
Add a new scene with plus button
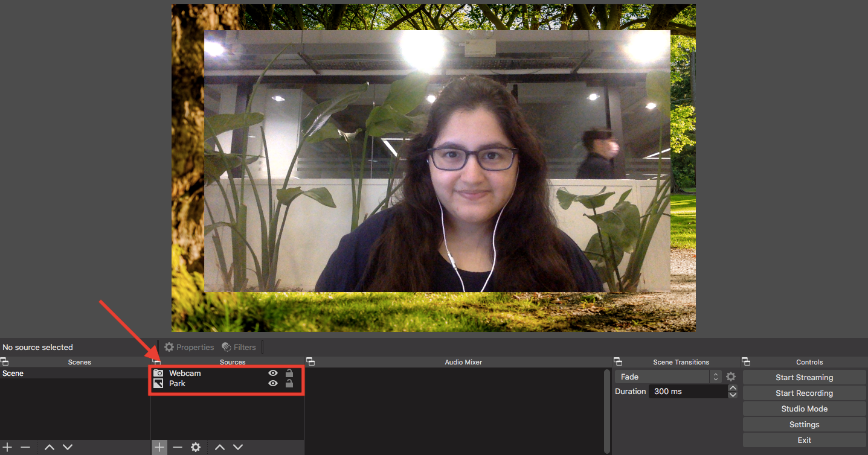click(7, 447)
